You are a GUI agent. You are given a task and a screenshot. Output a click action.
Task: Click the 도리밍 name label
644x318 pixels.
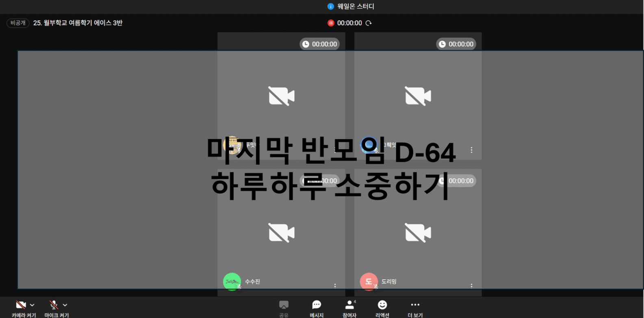tap(389, 281)
